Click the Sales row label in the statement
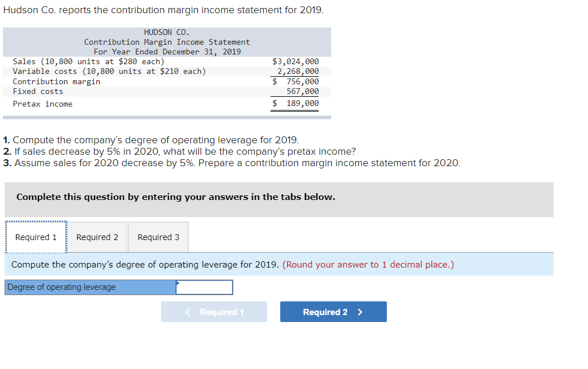The image size is (588, 369). click(88, 61)
